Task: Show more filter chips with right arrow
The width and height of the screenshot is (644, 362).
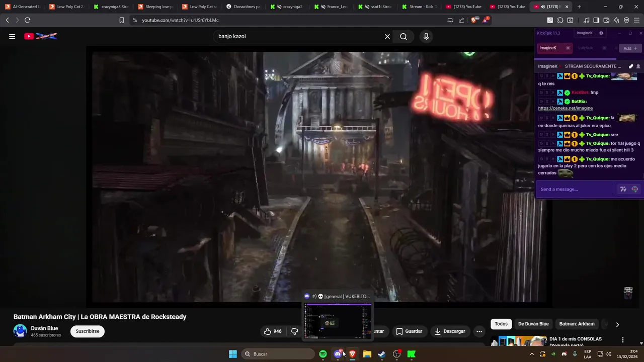Action: click(617, 324)
